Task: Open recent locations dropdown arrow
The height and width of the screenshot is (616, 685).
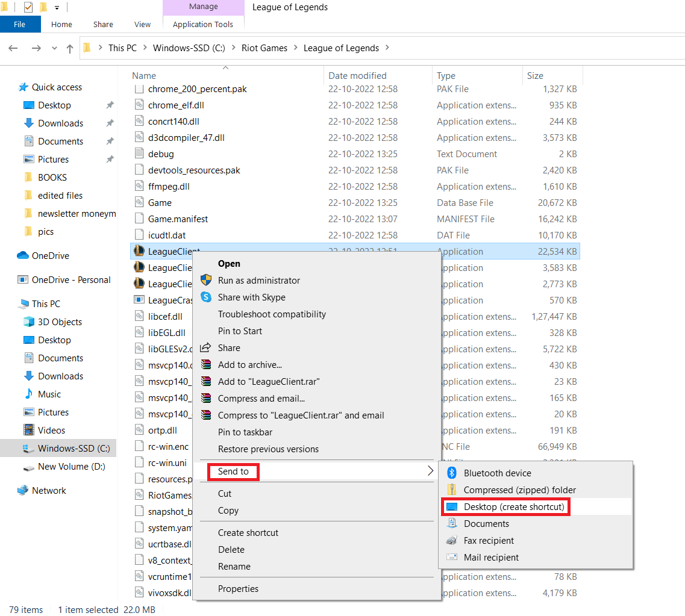Action: 54,48
